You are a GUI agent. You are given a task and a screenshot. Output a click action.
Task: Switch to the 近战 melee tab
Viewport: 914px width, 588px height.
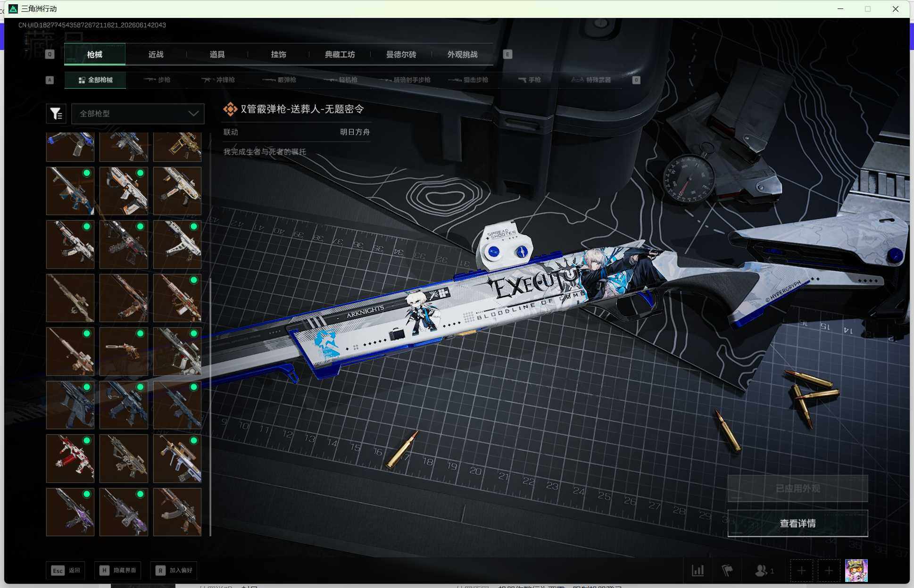point(156,55)
